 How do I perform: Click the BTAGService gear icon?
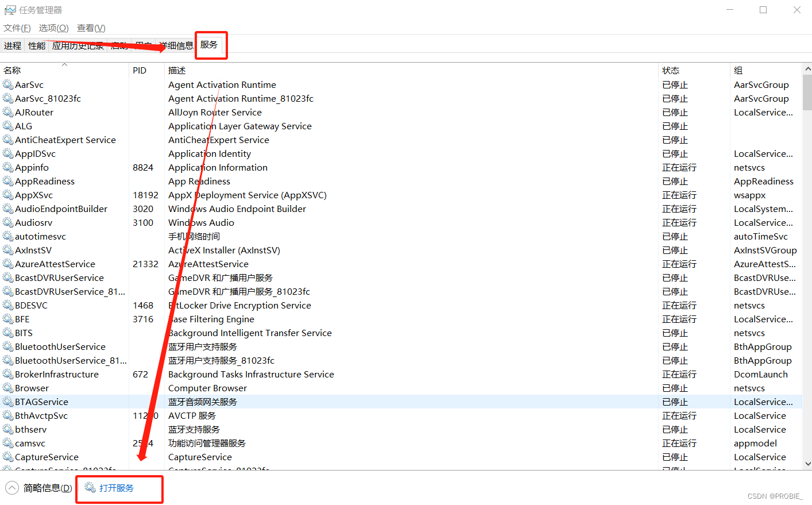point(8,402)
